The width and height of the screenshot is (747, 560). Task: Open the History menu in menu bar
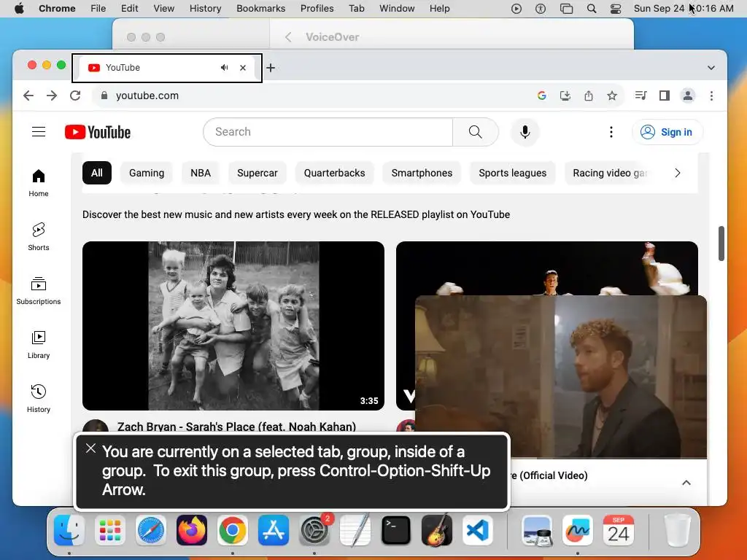(205, 9)
